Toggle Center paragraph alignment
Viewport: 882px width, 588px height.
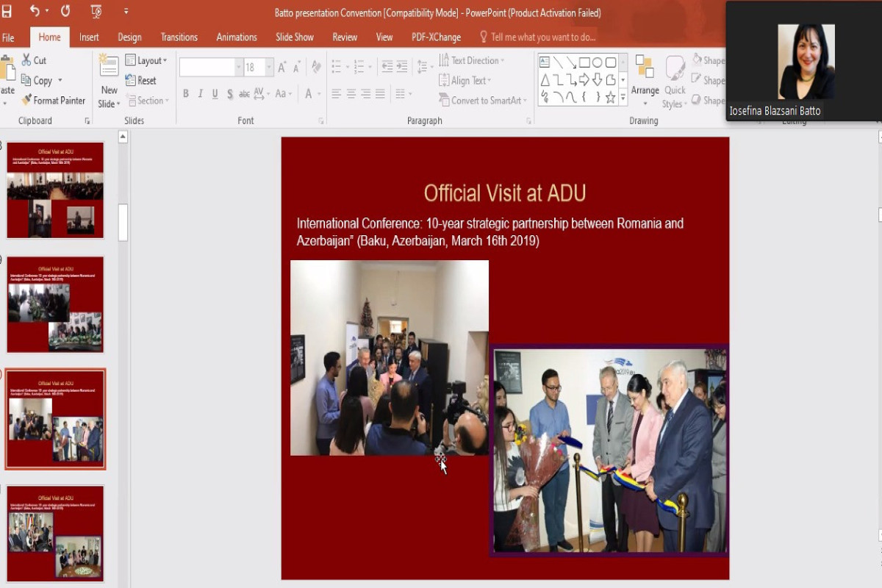coord(351,93)
